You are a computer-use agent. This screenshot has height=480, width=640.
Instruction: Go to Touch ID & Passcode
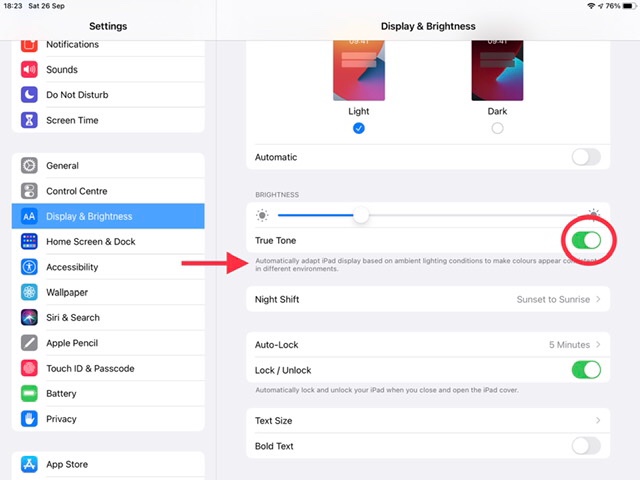point(90,369)
